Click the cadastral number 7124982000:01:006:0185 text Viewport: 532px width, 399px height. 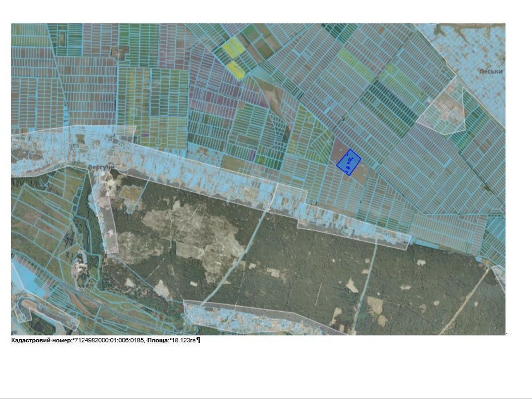108,340
